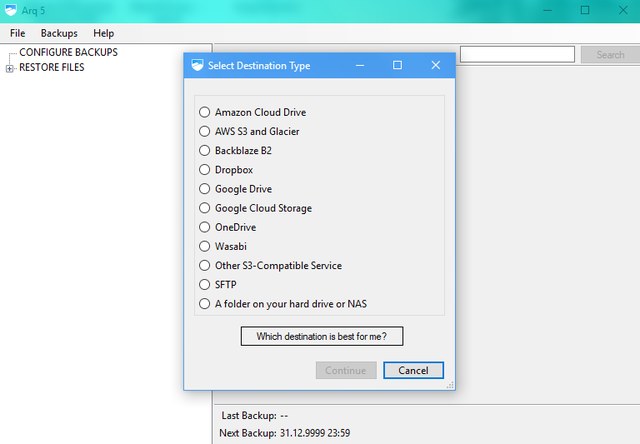This screenshot has height=444, width=640.
Task: Open the Backups menu
Action: coord(59,33)
